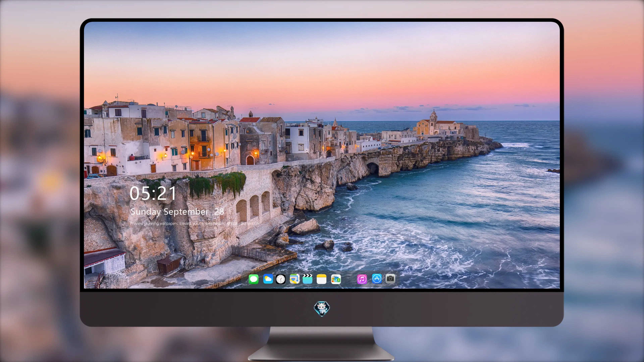
Task: Launch the pink iTunes music app
Action: pos(362,279)
